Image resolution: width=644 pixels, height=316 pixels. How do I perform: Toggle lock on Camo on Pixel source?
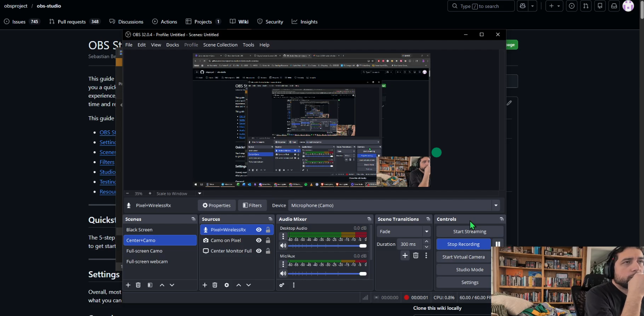(x=268, y=240)
